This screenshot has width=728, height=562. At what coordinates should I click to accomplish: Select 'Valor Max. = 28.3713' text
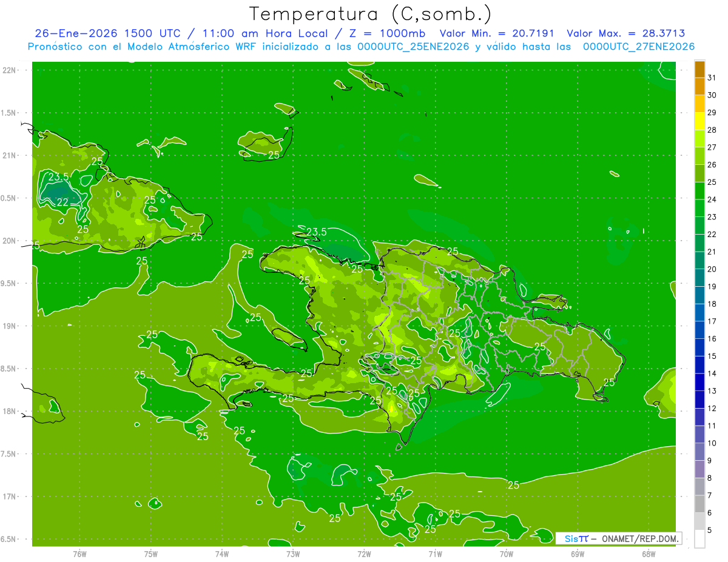pos(625,33)
